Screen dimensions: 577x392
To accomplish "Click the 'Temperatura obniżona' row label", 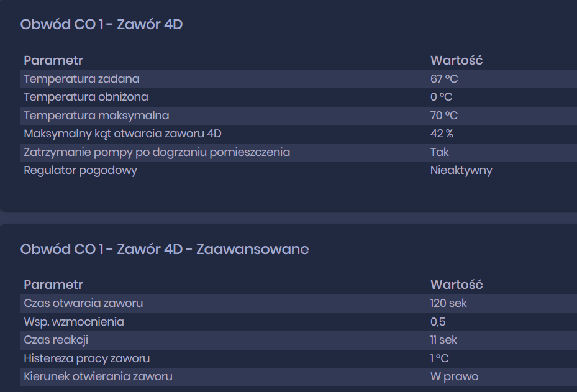I will [86, 97].
